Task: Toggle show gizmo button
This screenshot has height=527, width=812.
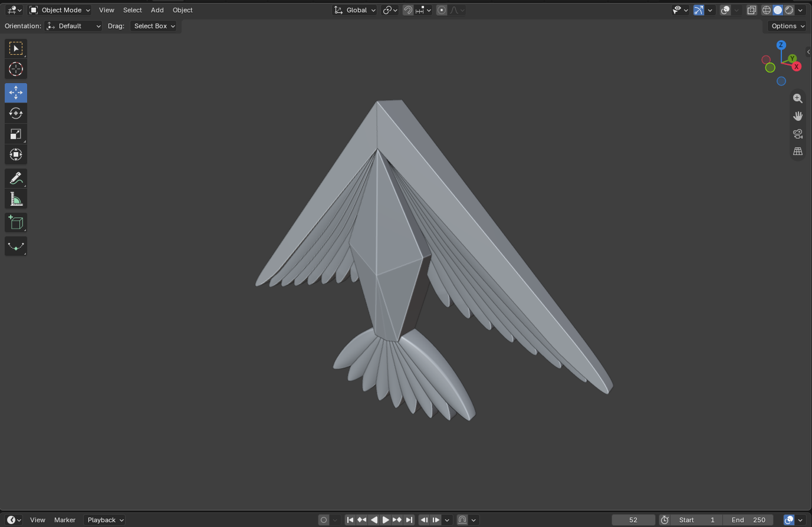Action: pos(699,10)
